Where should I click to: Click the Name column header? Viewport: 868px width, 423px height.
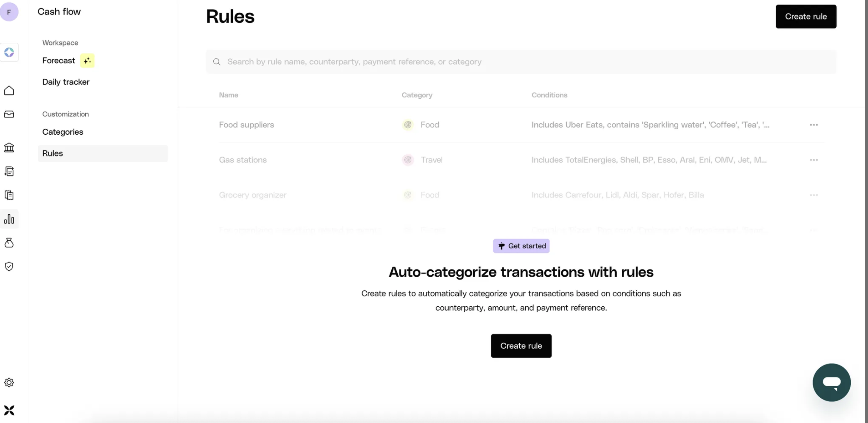(x=229, y=95)
